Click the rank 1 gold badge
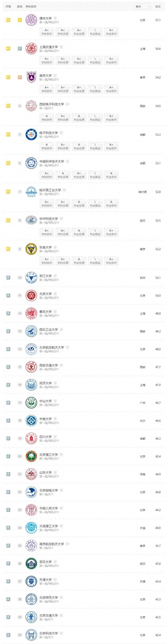 (x=20, y=20)
